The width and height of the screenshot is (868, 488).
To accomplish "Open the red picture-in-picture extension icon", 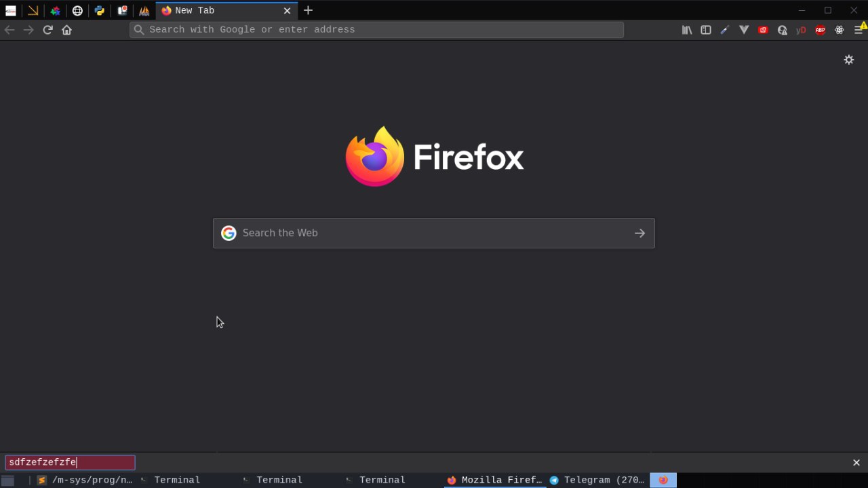I will pos(763,30).
